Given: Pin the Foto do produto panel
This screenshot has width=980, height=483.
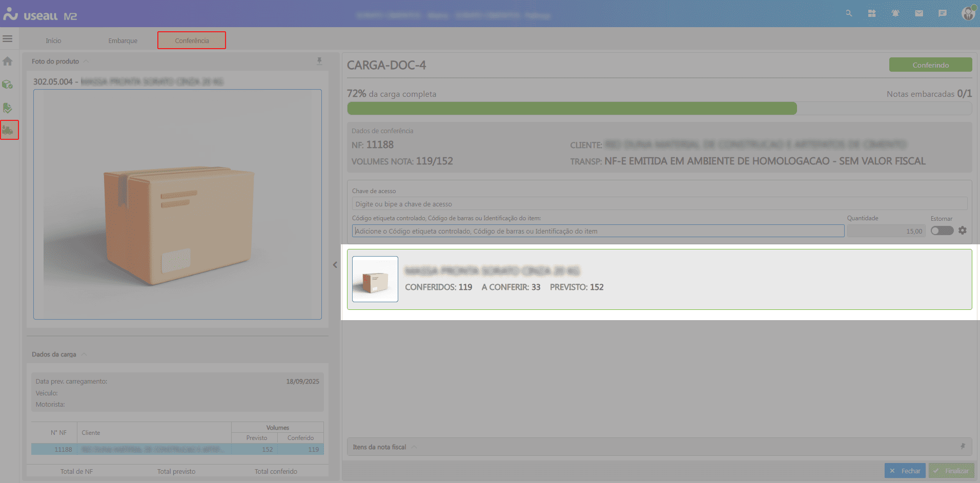Looking at the screenshot, I should tap(319, 61).
